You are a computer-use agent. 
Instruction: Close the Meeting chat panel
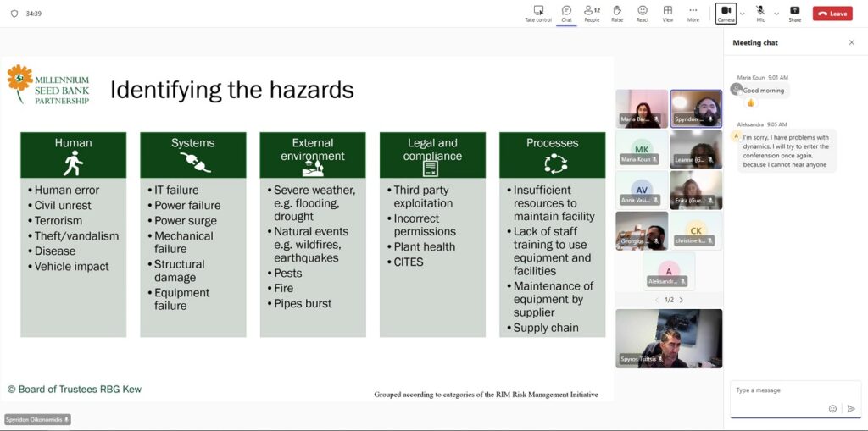click(x=852, y=42)
